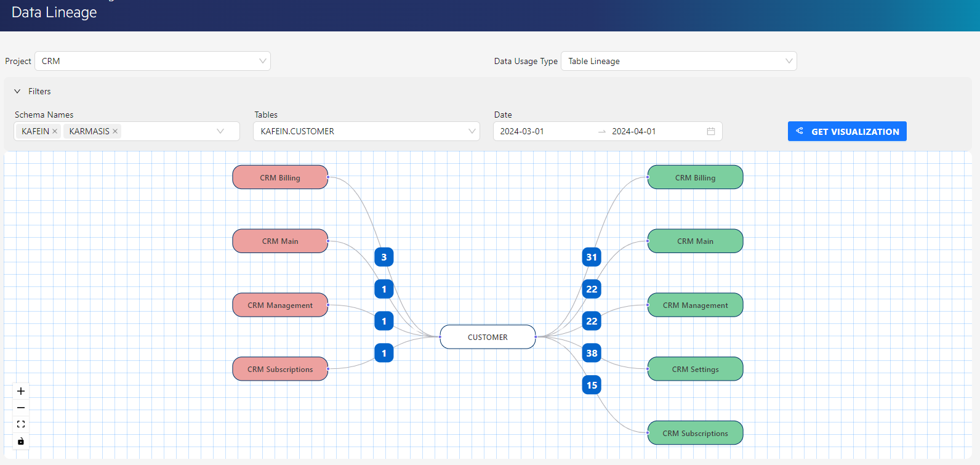Click the edge count badge 31
Image resolution: width=980 pixels, height=465 pixels.
pyautogui.click(x=592, y=257)
